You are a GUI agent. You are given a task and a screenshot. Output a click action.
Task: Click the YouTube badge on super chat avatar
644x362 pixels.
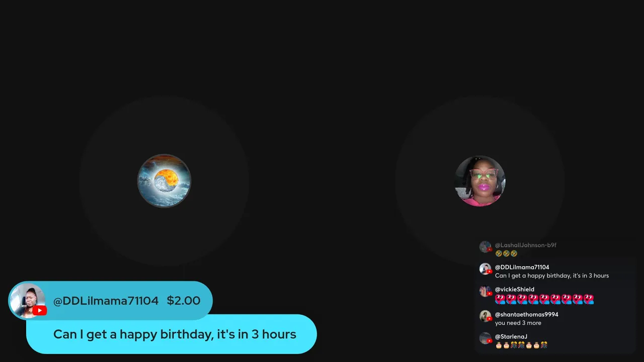click(x=40, y=311)
